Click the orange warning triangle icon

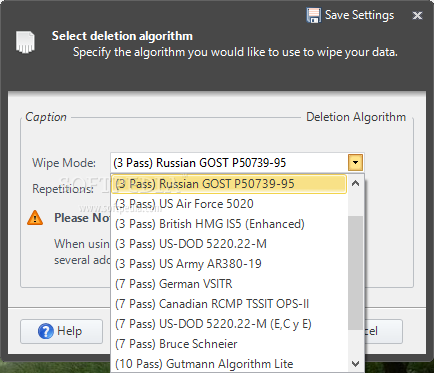coord(35,218)
